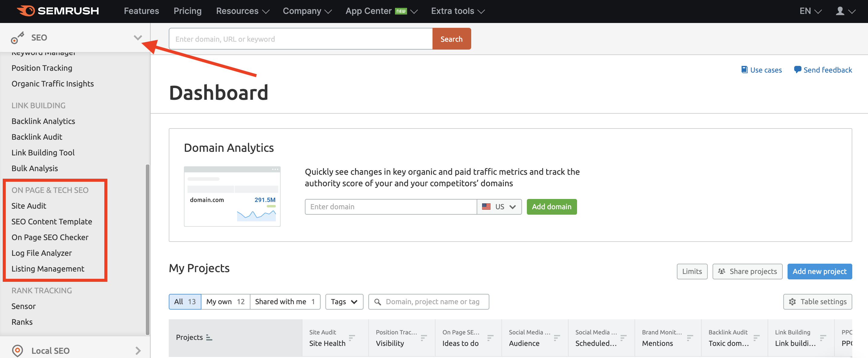Click the Share projects button
868x358 pixels.
747,271
